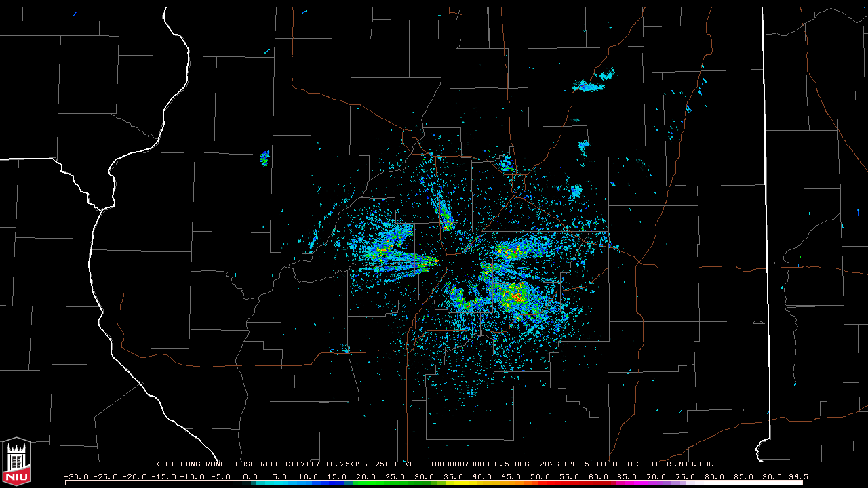Open the ATLAS.NIU.EDU source text
This screenshot has width=868, height=488.
point(681,464)
